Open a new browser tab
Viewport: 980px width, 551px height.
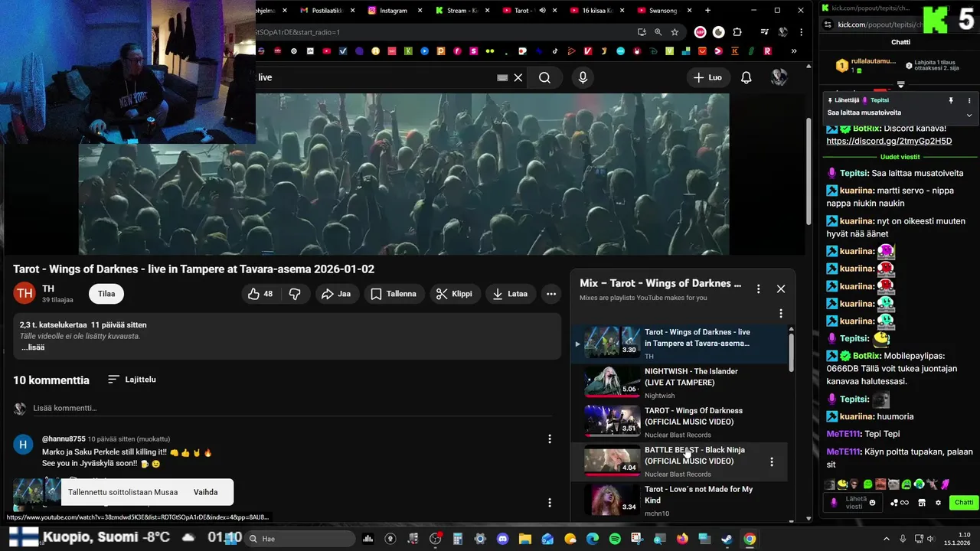point(707,11)
